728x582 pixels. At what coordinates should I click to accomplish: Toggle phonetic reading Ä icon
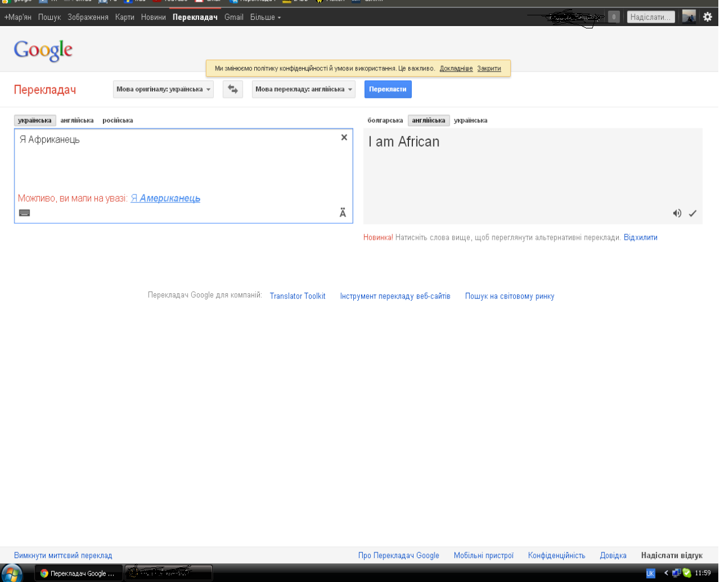[343, 213]
